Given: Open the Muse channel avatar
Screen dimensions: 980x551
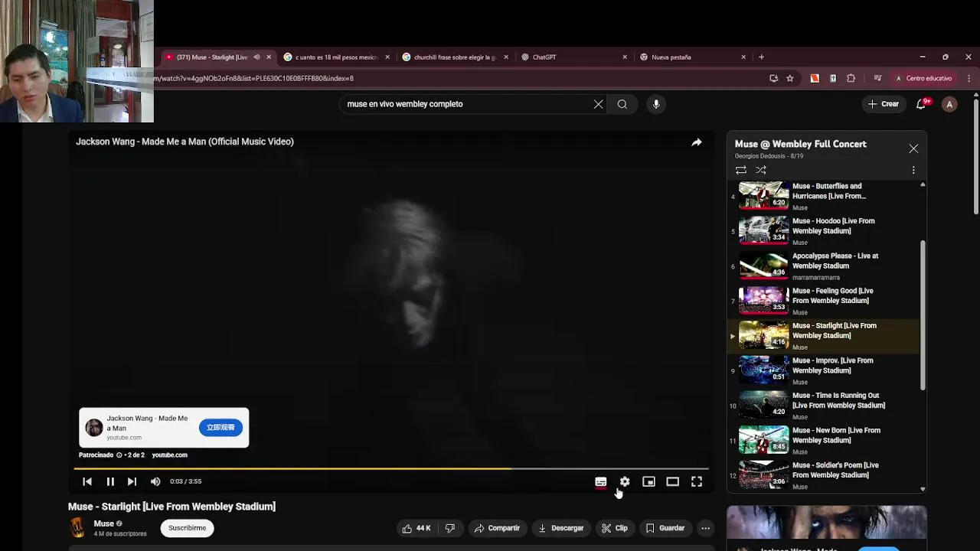Looking at the screenshot, I should click(77, 528).
